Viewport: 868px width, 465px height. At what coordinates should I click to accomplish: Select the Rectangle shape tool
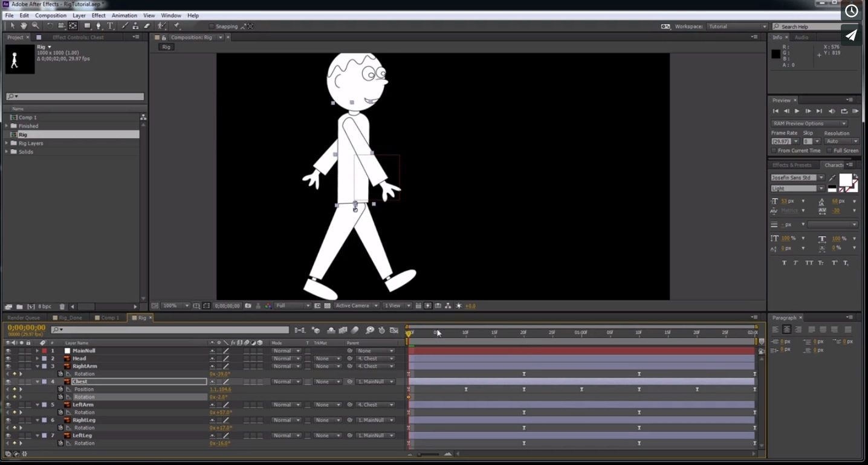(x=88, y=26)
